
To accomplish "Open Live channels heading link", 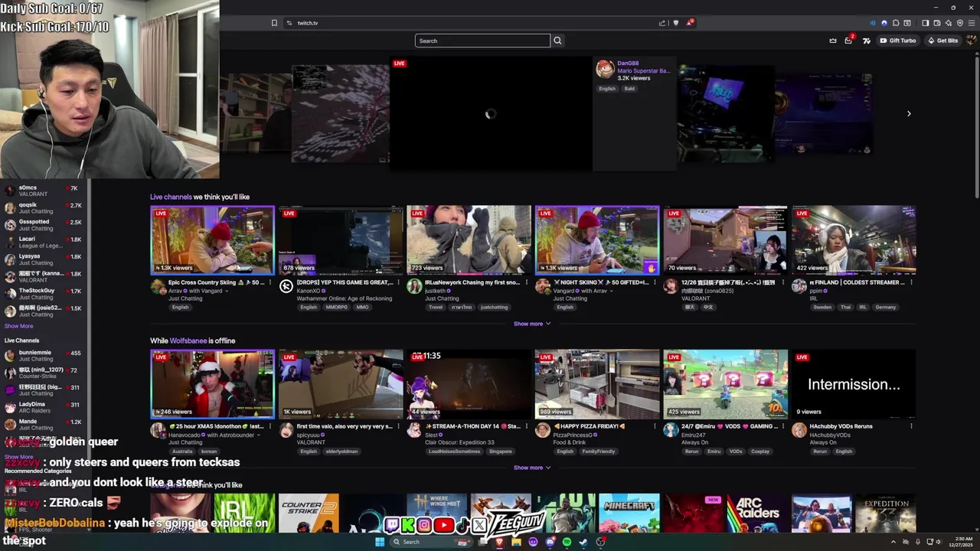I will click(171, 197).
